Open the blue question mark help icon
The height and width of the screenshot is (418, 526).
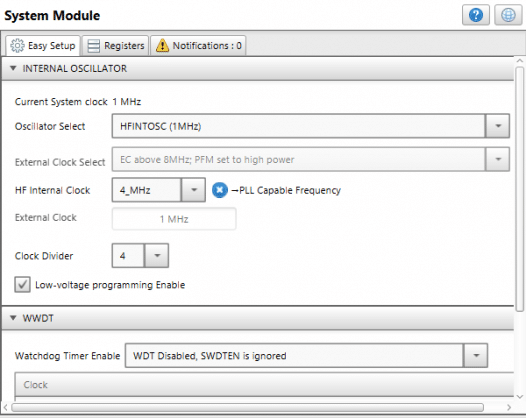coord(476,15)
